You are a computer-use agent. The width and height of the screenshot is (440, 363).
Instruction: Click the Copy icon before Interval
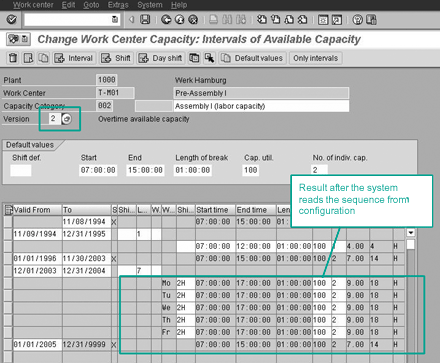(43, 58)
